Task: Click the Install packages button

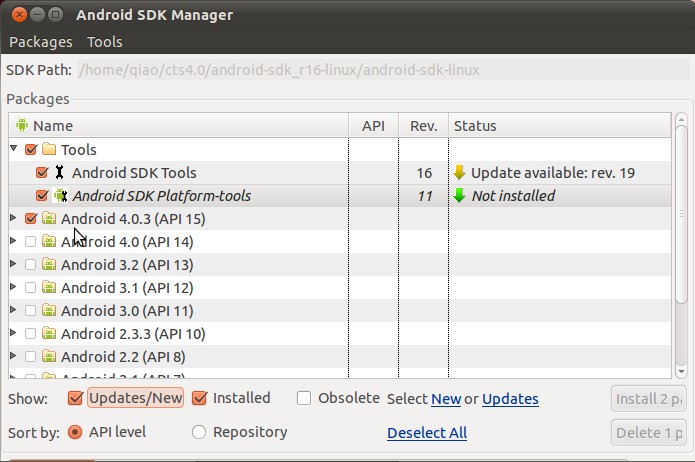Action: click(x=648, y=399)
